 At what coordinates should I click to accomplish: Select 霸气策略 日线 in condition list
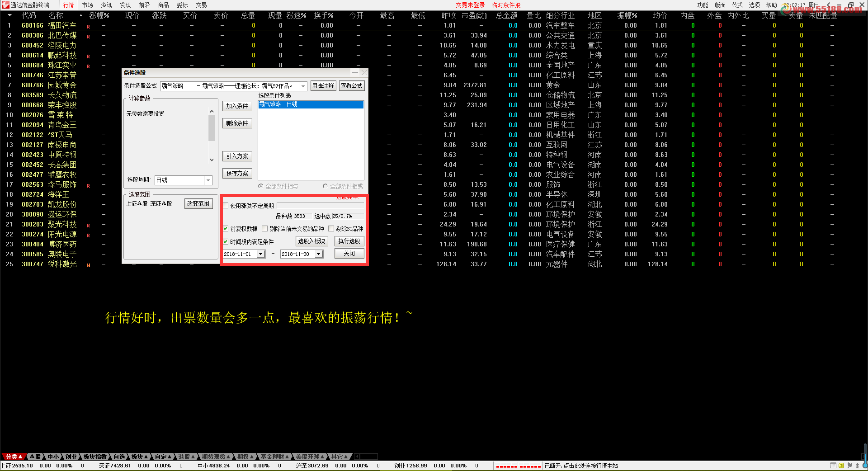click(311, 104)
